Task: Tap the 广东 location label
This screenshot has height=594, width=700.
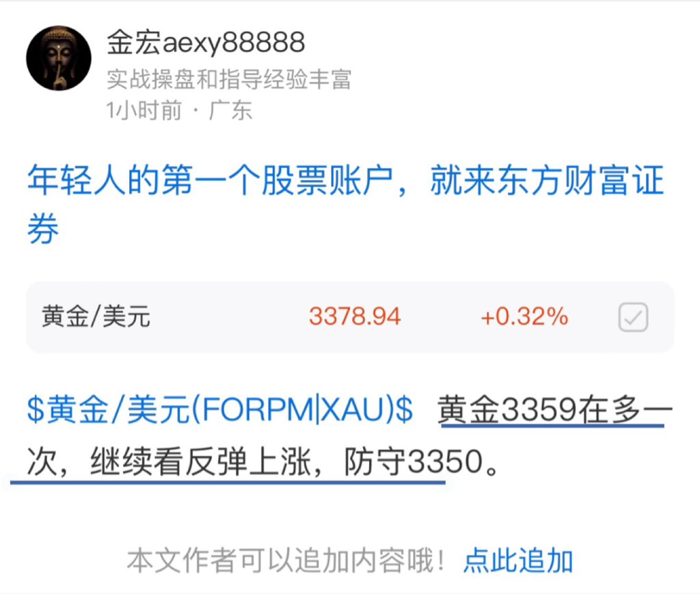Action: pos(230,110)
